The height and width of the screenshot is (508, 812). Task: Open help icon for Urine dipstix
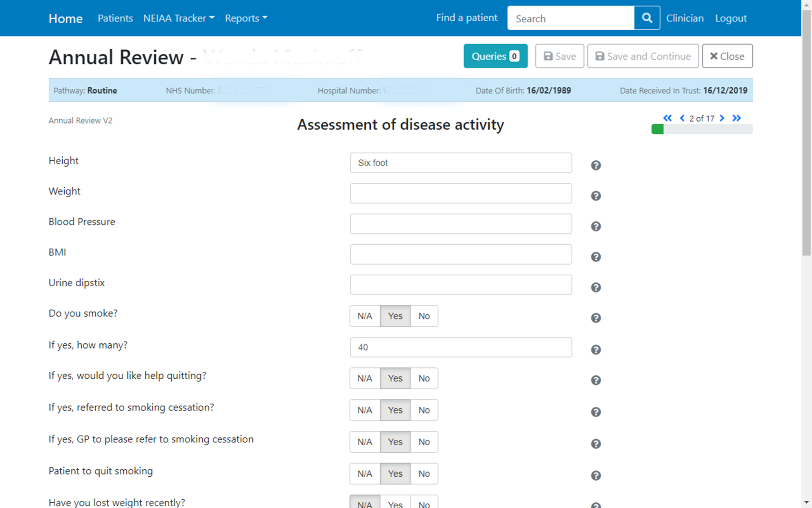pyautogui.click(x=596, y=287)
